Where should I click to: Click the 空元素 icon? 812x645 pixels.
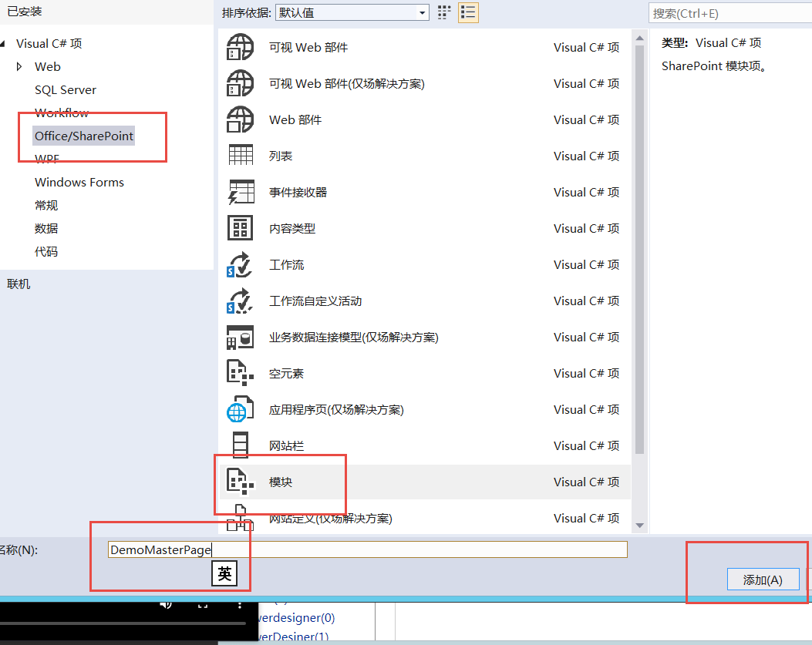point(241,373)
